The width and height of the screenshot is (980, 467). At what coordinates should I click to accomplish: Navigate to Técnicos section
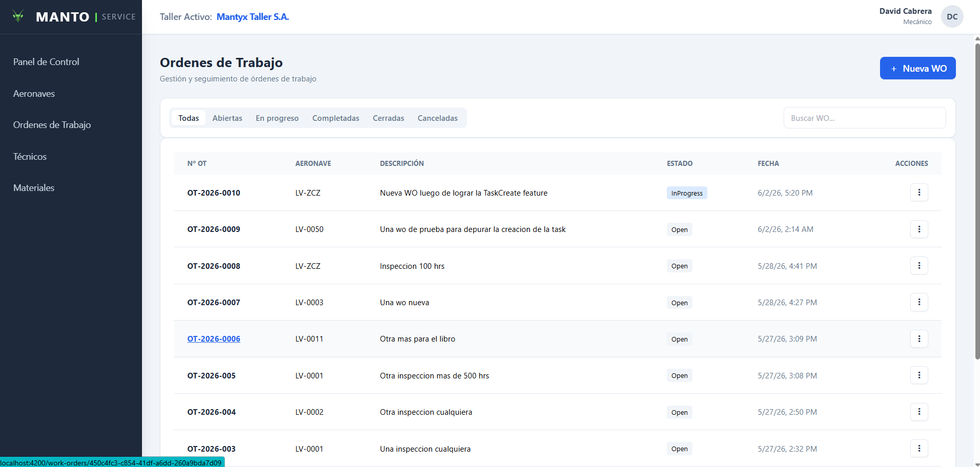pyautogui.click(x=30, y=157)
